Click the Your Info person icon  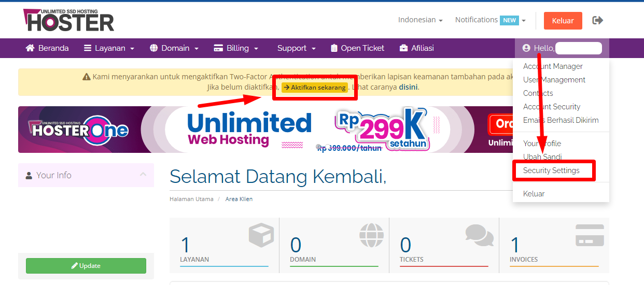[x=29, y=176]
